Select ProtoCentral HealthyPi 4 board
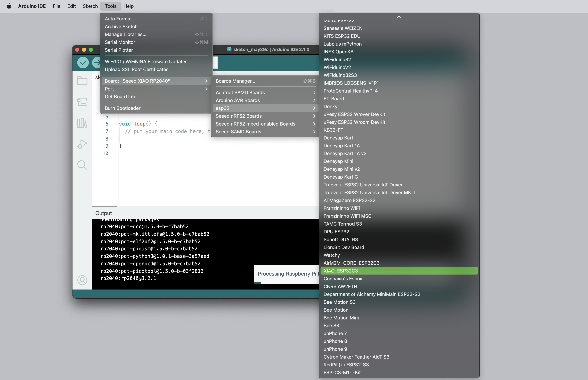This screenshot has width=588, height=380. tap(399, 91)
